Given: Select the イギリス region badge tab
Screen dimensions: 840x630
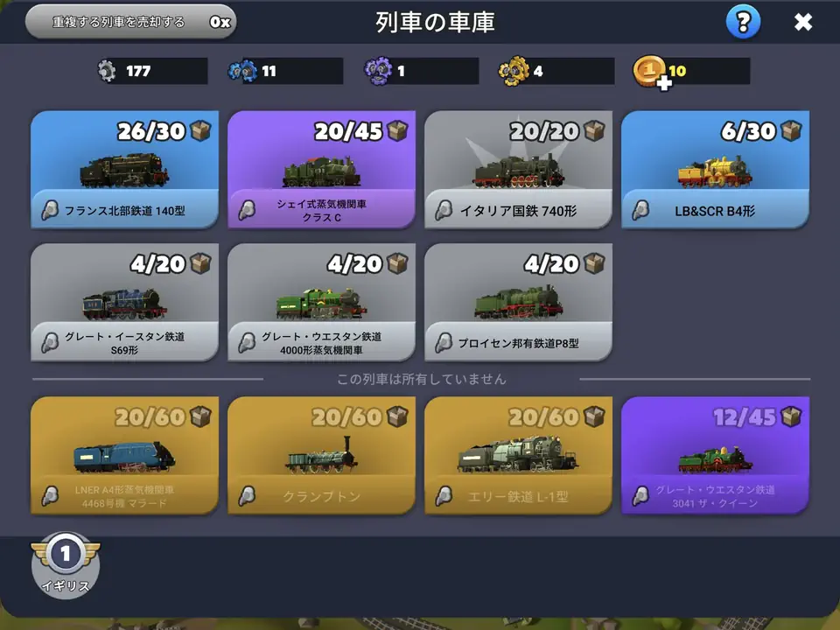Looking at the screenshot, I should pos(66,565).
